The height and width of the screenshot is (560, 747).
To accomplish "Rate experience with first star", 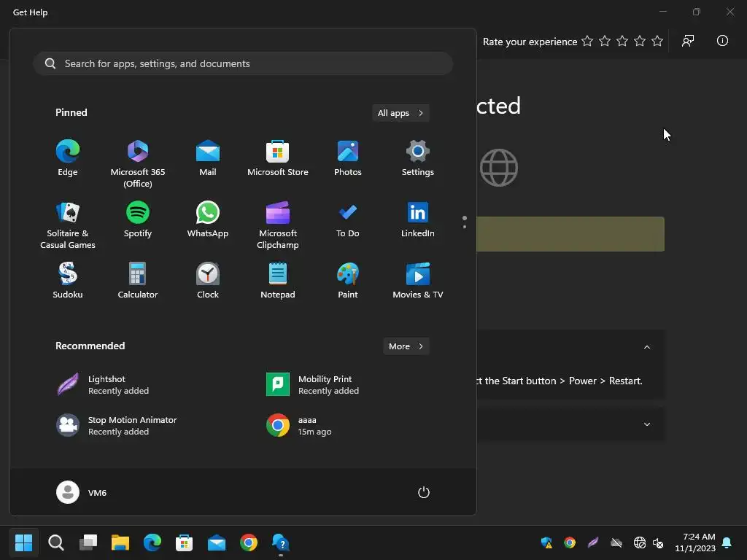I will coord(587,42).
